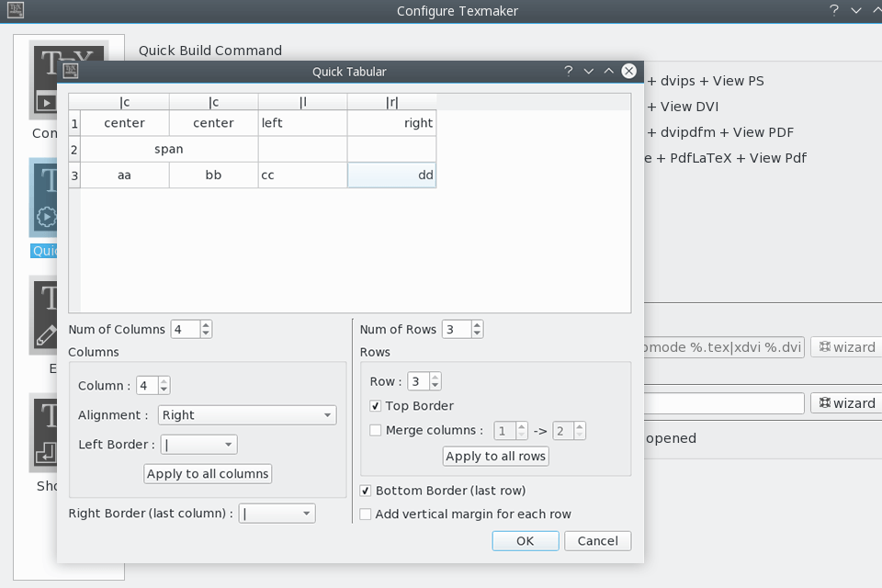Image resolution: width=882 pixels, height=588 pixels.
Task: Enable Add vertical margin for each row
Action: [x=366, y=514]
